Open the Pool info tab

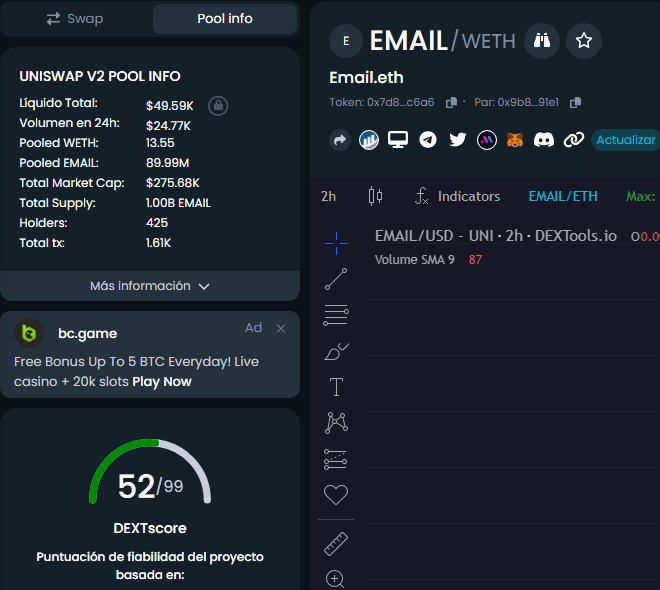click(x=225, y=19)
